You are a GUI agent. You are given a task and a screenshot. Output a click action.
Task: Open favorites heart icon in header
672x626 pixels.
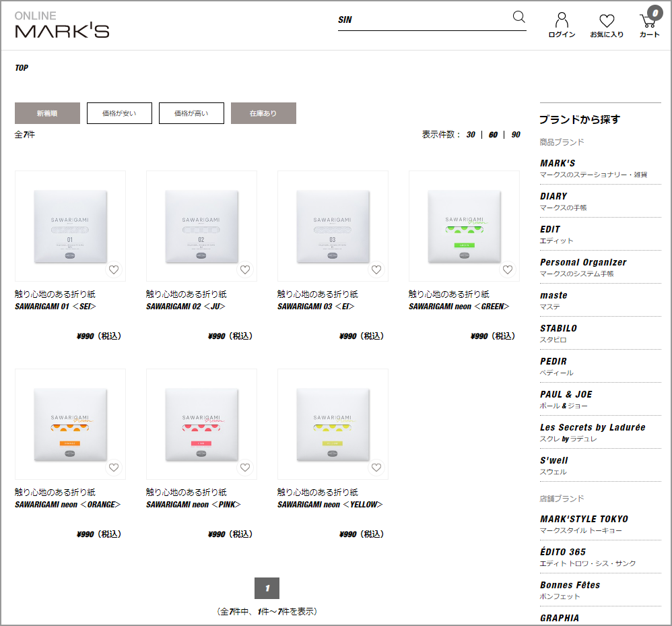(607, 25)
